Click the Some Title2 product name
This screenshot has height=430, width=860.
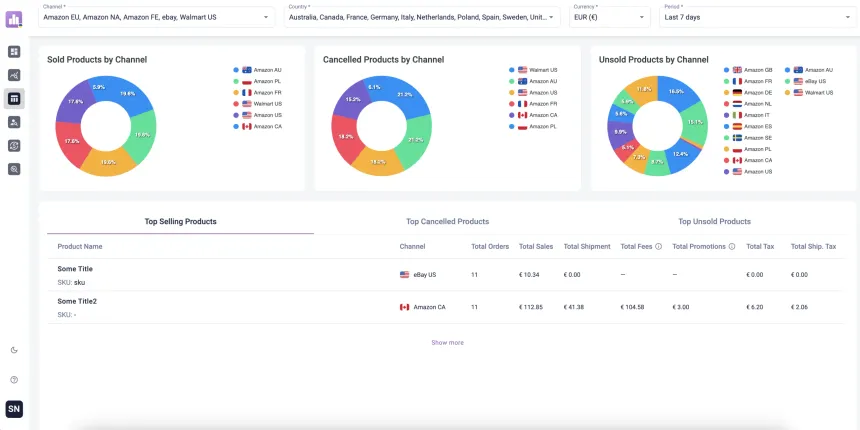77,301
